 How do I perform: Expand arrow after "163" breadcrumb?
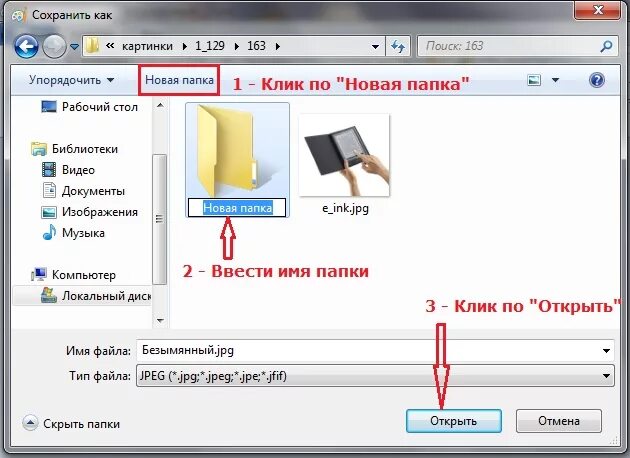click(278, 47)
